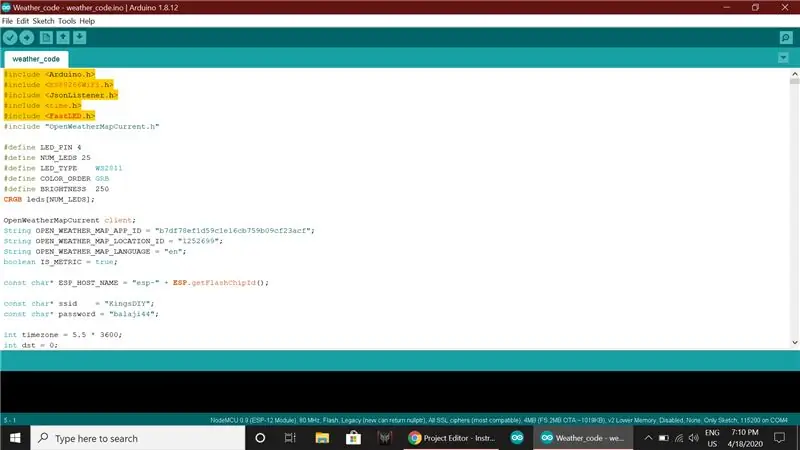
Task: Switch to Chrome Project Editor window
Action: pyautogui.click(x=452, y=438)
